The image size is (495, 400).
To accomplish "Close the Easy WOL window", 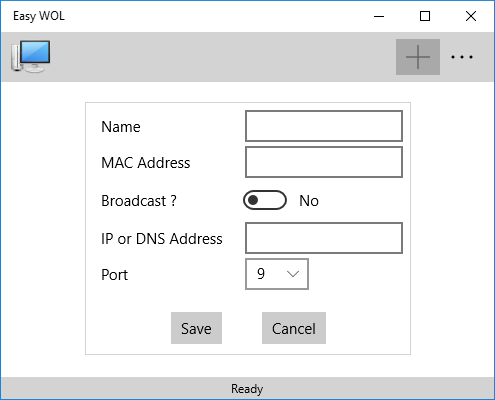I will (x=471, y=16).
